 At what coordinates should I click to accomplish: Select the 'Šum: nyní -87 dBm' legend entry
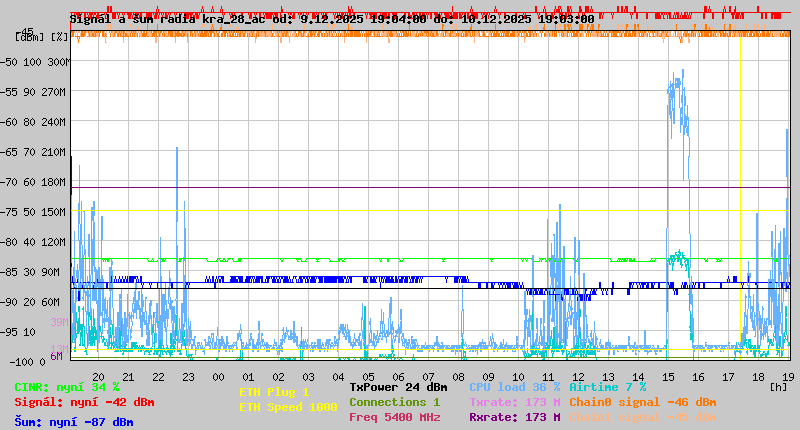[x=74, y=422]
